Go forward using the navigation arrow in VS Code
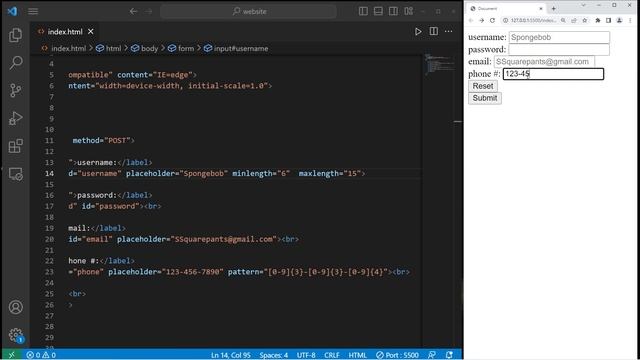 (148, 11)
